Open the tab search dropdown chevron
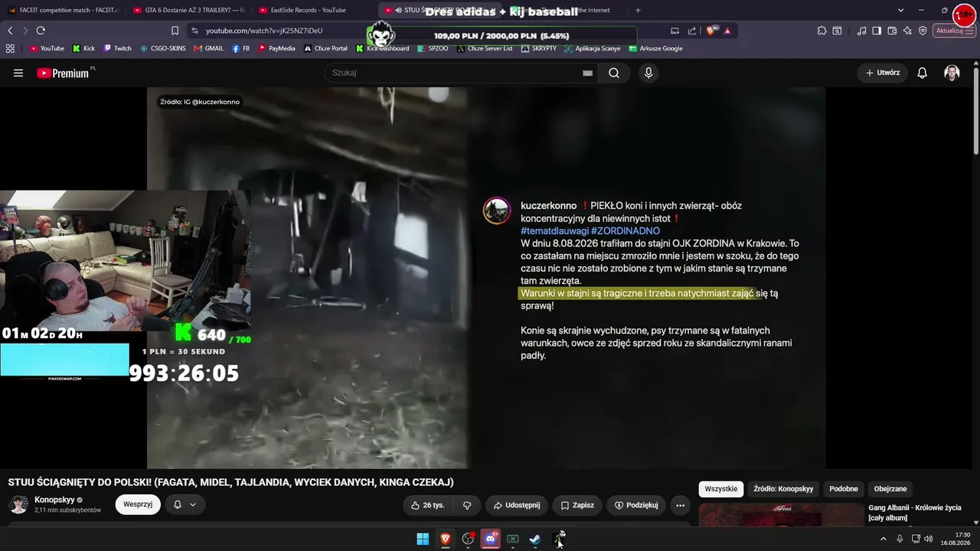 click(901, 10)
